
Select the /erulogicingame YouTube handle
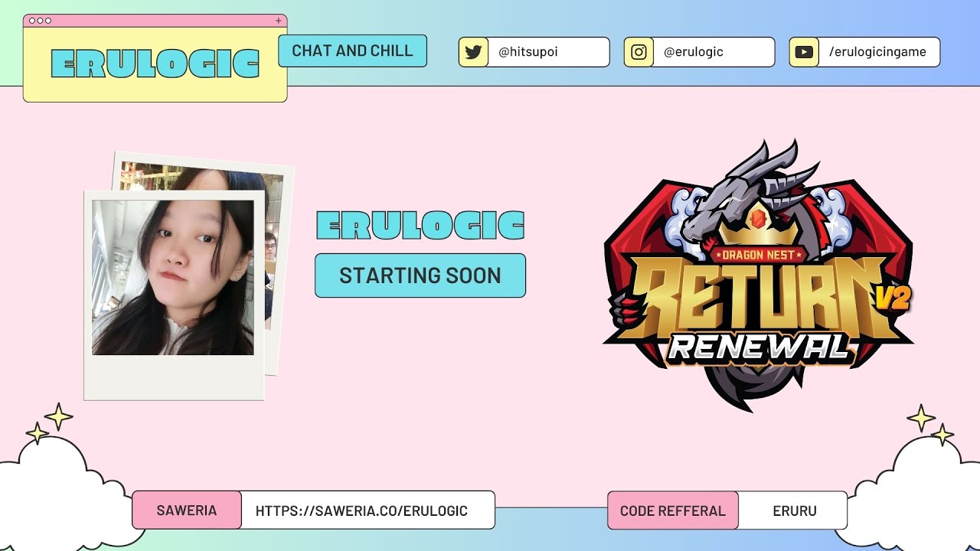[x=877, y=52]
